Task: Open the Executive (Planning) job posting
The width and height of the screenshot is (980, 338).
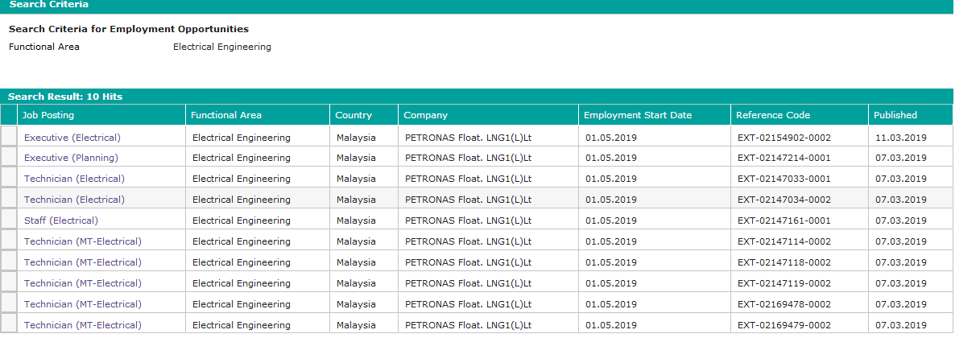Action: click(x=71, y=158)
